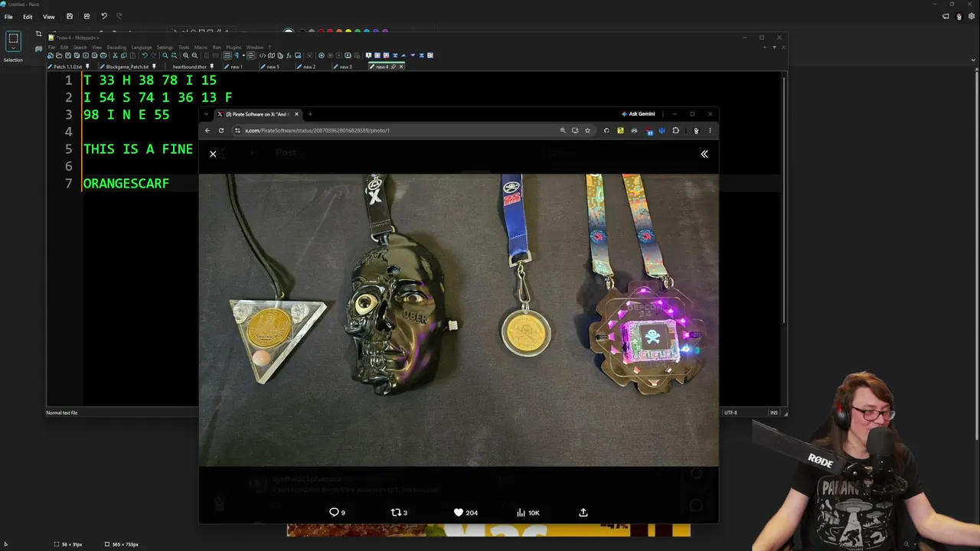980x551 pixels.
Task: Close the photo viewer with the X button
Action: pyautogui.click(x=213, y=154)
